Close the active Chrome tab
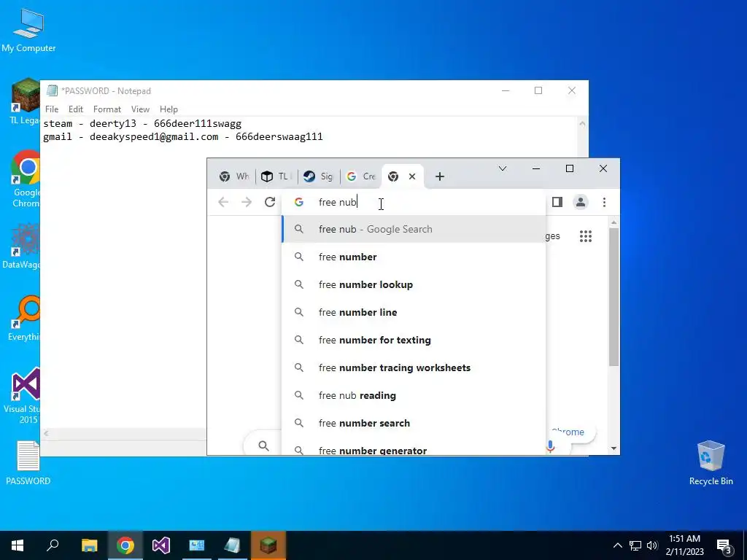 (x=412, y=176)
